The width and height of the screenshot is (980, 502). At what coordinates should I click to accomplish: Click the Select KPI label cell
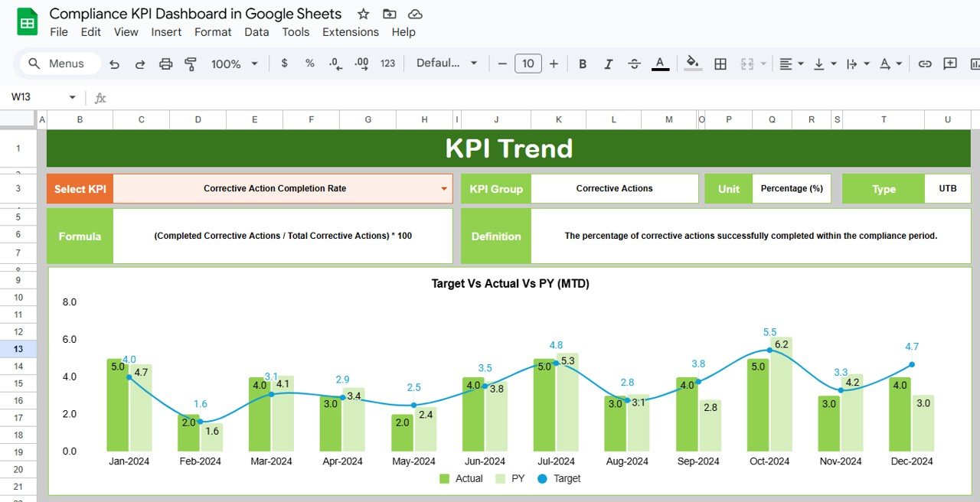coord(80,189)
